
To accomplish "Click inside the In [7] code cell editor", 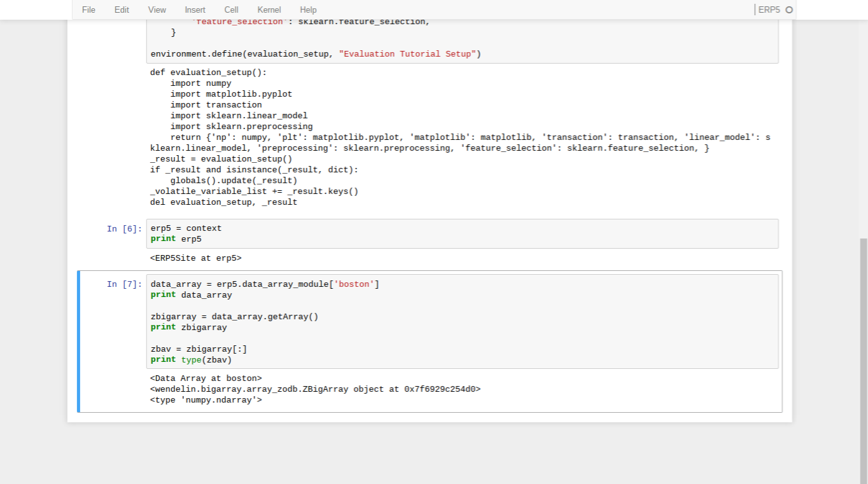I will click(x=462, y=321).
